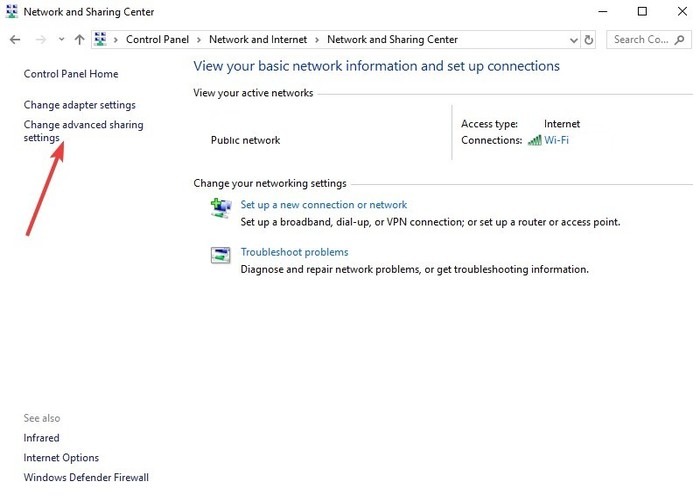
Task: Refresh the Network and Sharing Center view
Action: tap(588, 40)
